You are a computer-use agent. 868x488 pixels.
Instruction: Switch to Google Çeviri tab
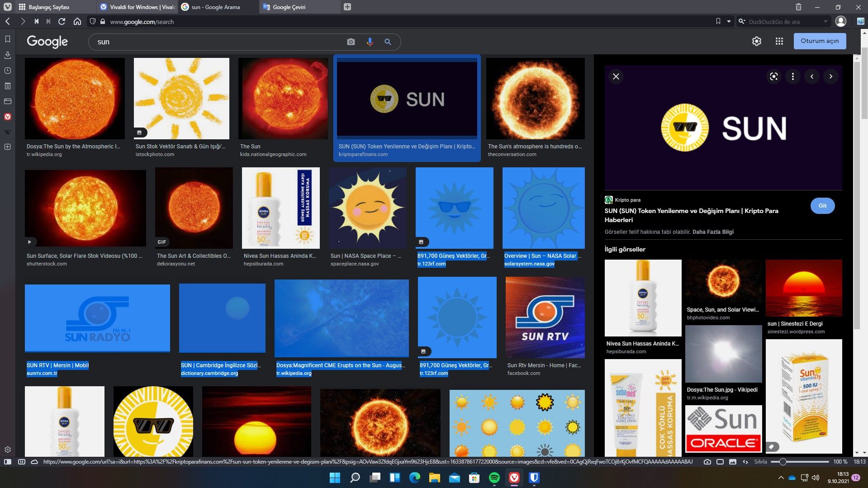(x=300, y=7)
